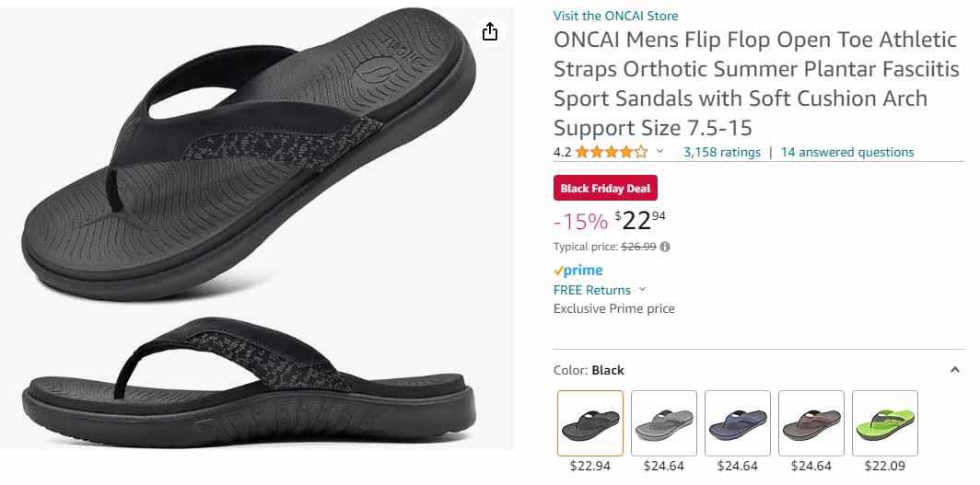980x485 pixels.
Task: Click the share icon on product image
Action: pos(490,32)
